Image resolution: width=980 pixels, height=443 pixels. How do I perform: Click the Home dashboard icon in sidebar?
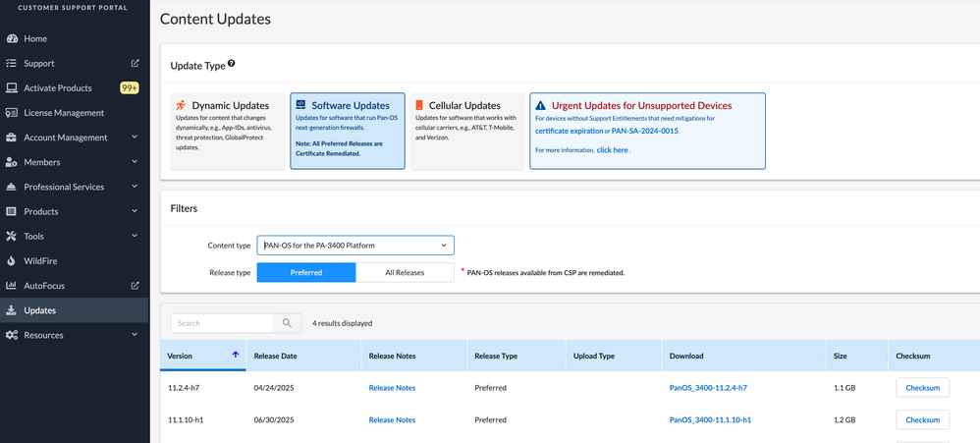11,38
